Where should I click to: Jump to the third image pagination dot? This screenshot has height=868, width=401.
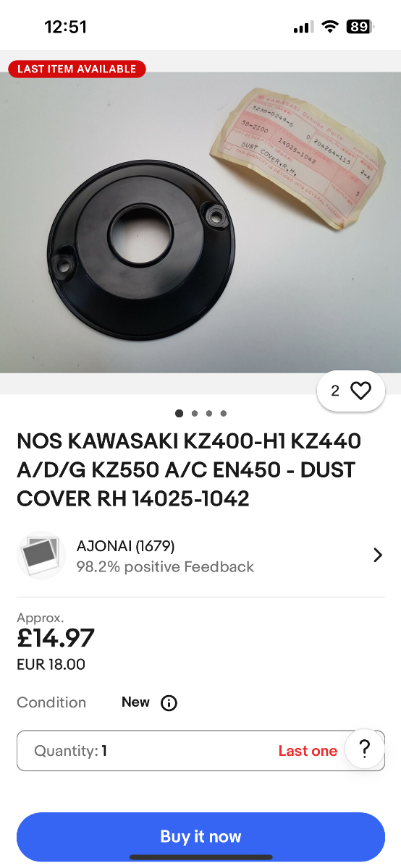[209, 414]
